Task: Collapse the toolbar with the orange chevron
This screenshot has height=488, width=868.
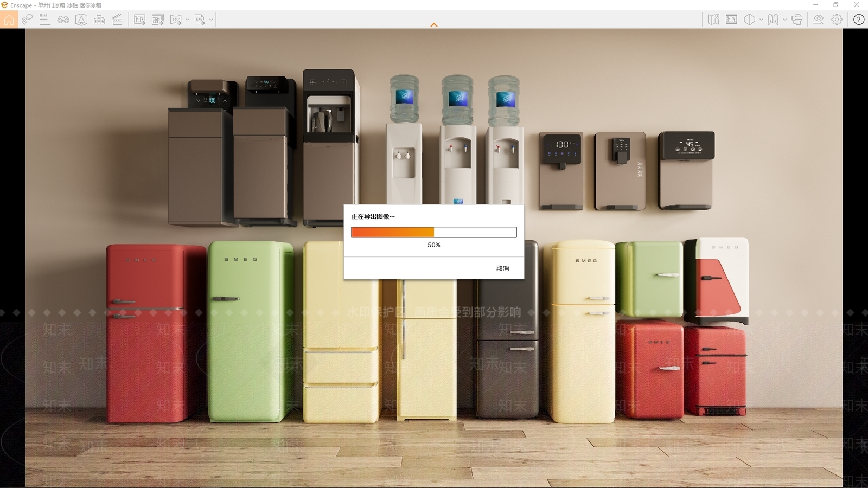Action: click(434, 25)
